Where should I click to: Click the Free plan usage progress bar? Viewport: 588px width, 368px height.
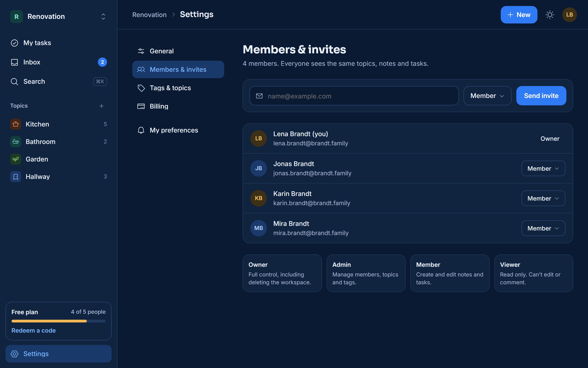click(59, 321)
